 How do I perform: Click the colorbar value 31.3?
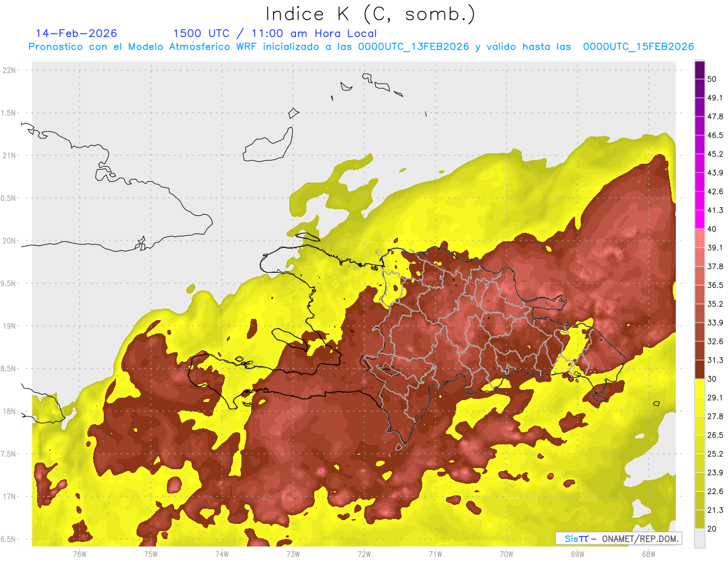[715, 360]
